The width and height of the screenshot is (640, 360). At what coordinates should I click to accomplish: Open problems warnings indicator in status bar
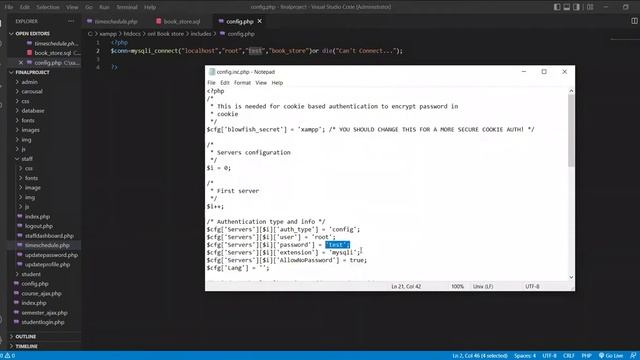(8, 356)
